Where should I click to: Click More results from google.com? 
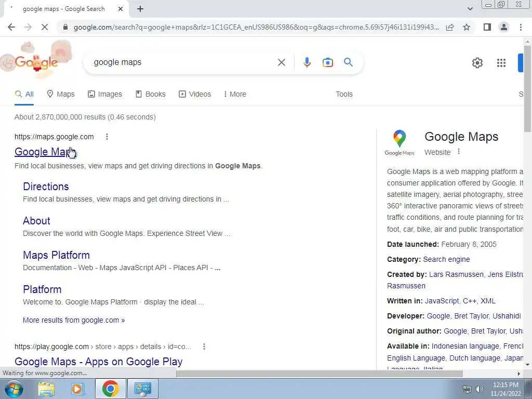[x=74, y=320]
